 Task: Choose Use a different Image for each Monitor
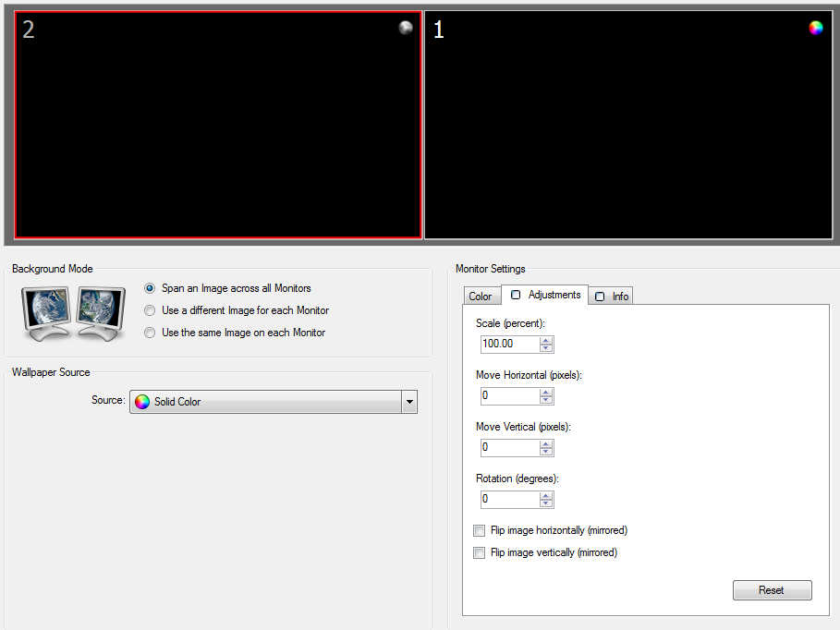pyautogui.click(x=150, y=310)
